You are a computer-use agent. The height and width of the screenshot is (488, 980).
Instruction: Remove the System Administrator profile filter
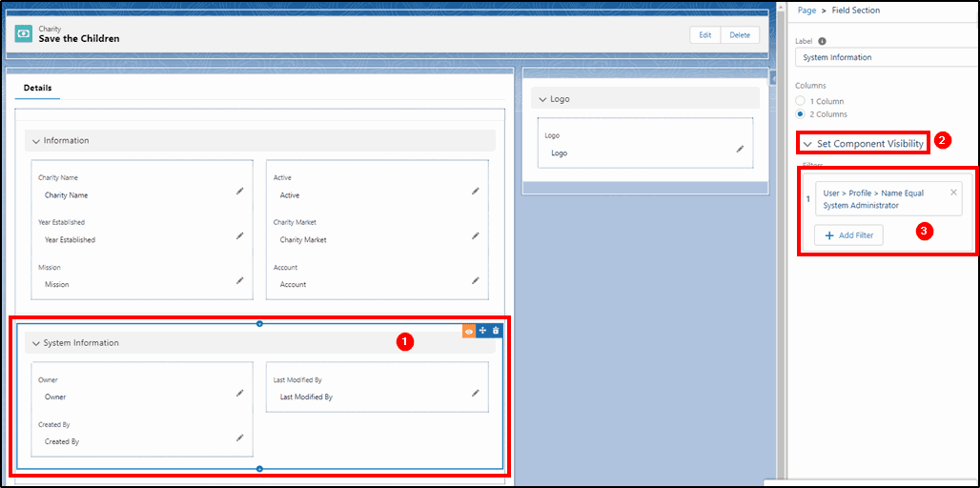953,193
